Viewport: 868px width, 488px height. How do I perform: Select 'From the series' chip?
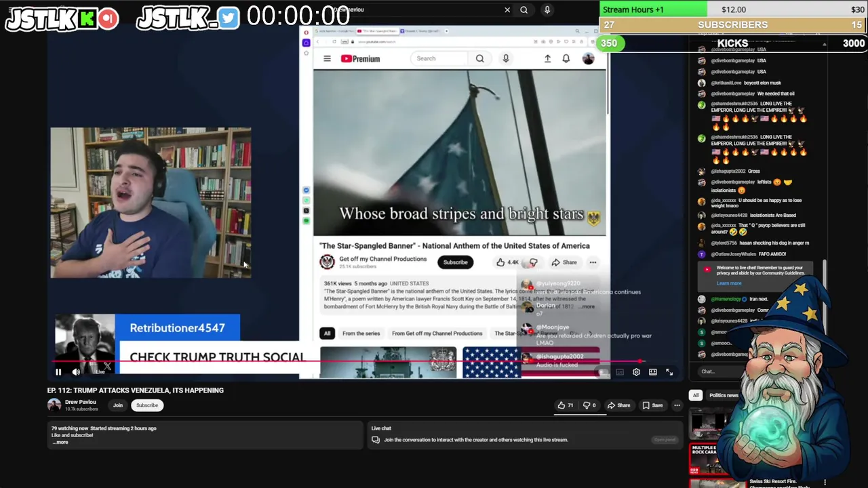361,333
